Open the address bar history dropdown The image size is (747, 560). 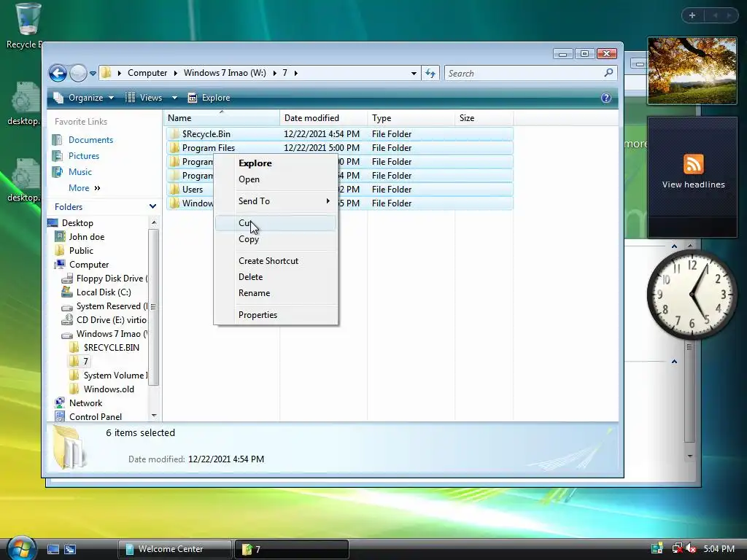414,74
